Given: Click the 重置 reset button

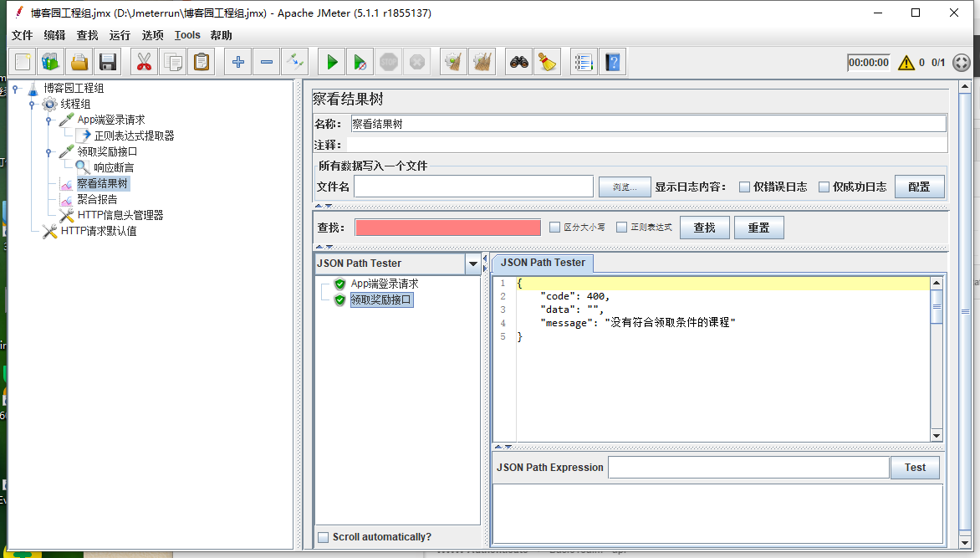Looking at the screenshot, I should 758,228.
